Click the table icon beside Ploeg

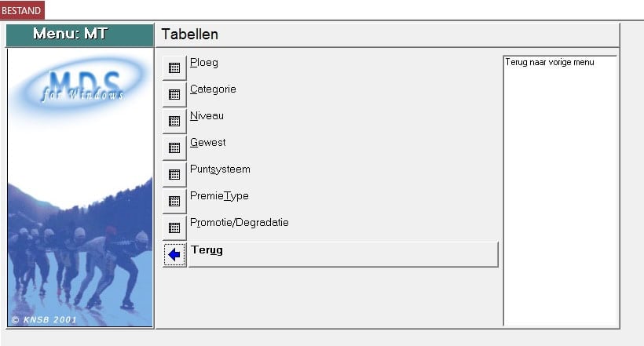(x=174, y=67)
